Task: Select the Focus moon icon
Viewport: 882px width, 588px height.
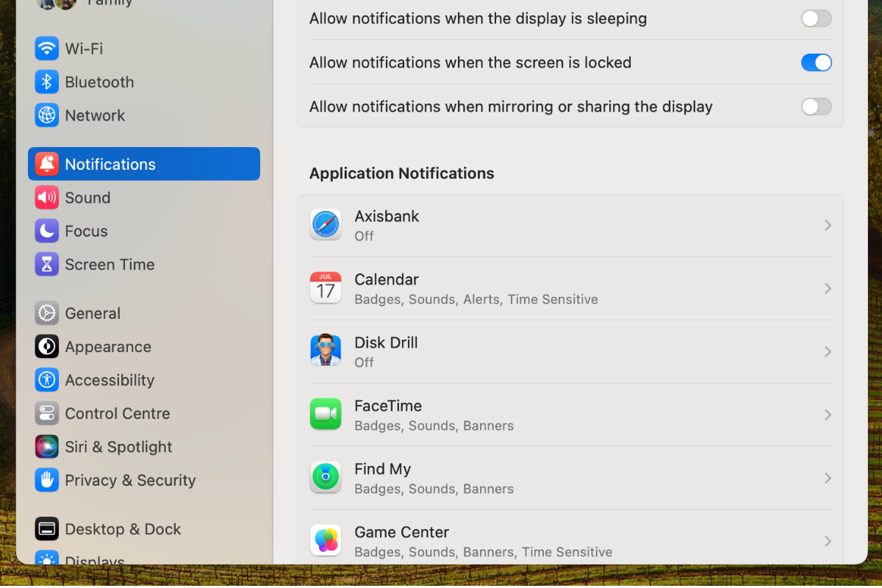Action: coord(47,231)
